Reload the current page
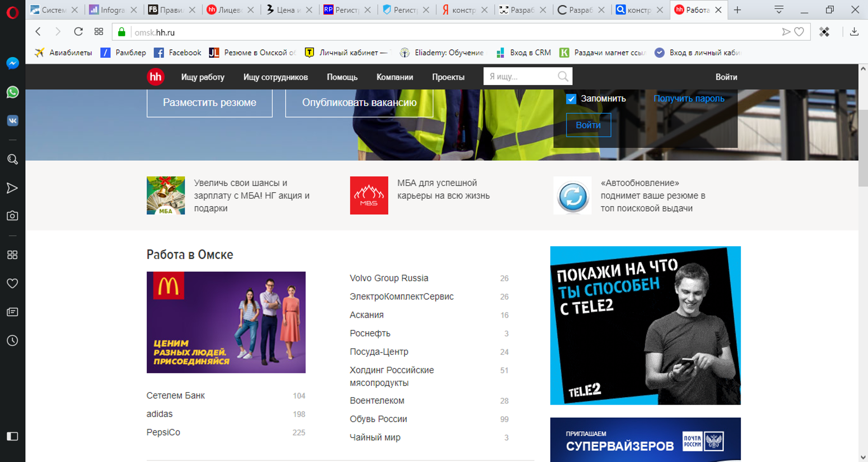This screenshot has width=868, height=462. (x=78, y=32)
